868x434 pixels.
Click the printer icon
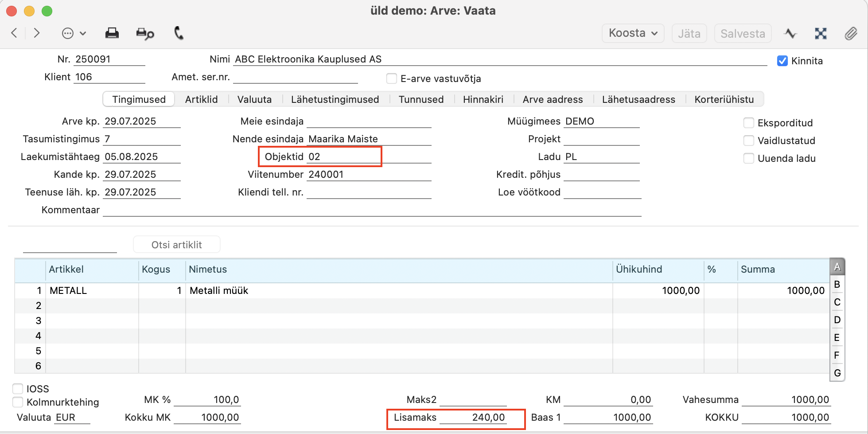[112, 33]
